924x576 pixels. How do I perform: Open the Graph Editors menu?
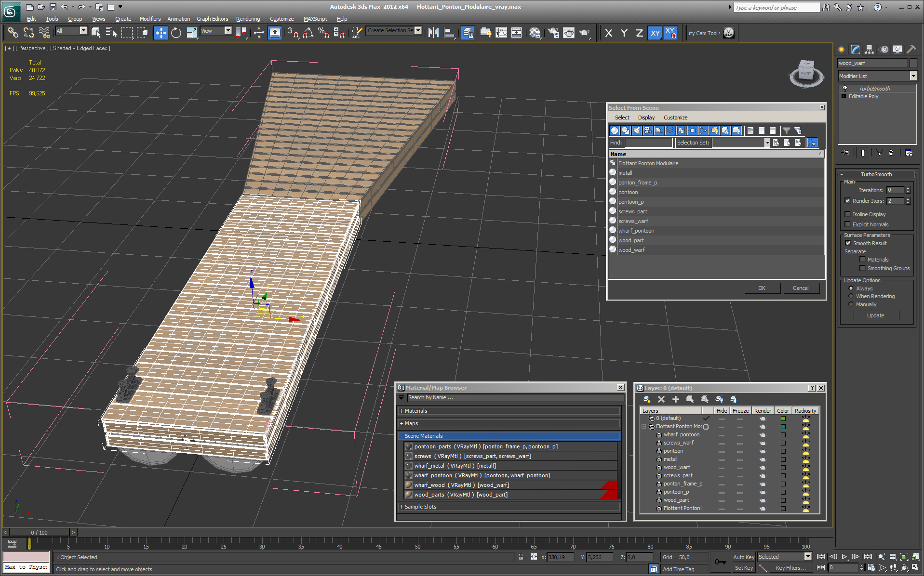tap(212, 19)
